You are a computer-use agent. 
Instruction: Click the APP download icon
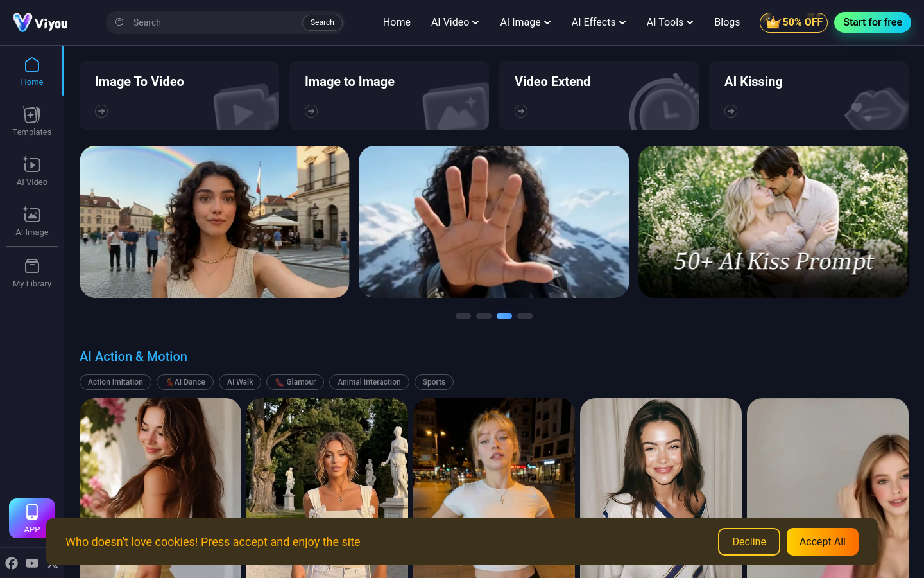point(32,518)
